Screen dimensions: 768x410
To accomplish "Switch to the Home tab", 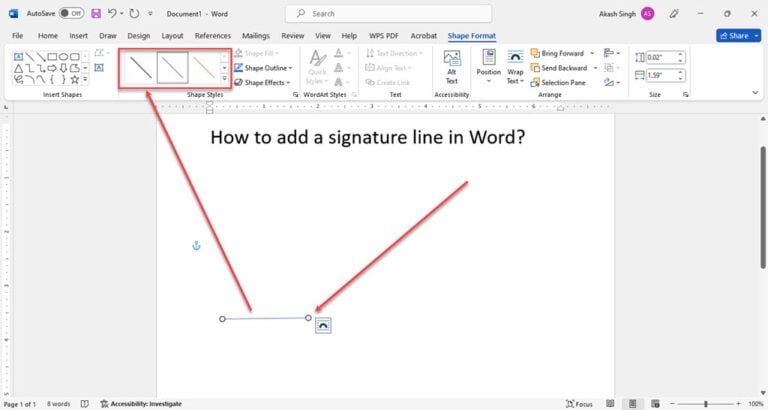I will [x=48, y=36].
